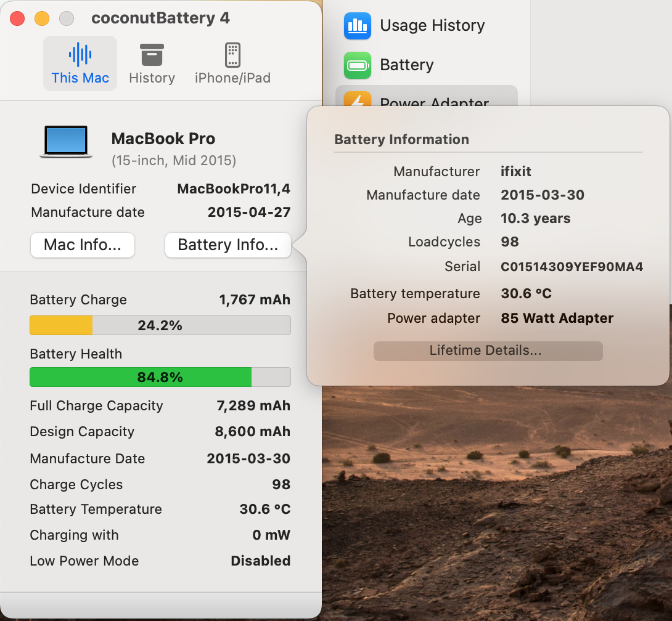Click Manufacture Date 2015-03-30 in main window
The height and width of the screenshot is (621, 672).
(x=248, y=459)
